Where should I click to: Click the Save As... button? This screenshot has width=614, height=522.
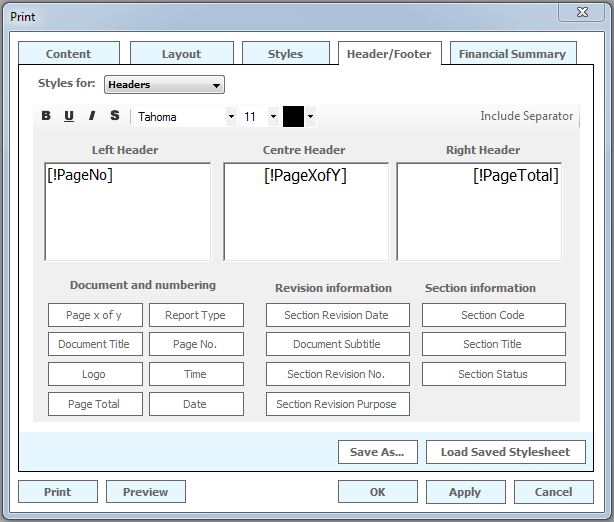click(377, 452)
